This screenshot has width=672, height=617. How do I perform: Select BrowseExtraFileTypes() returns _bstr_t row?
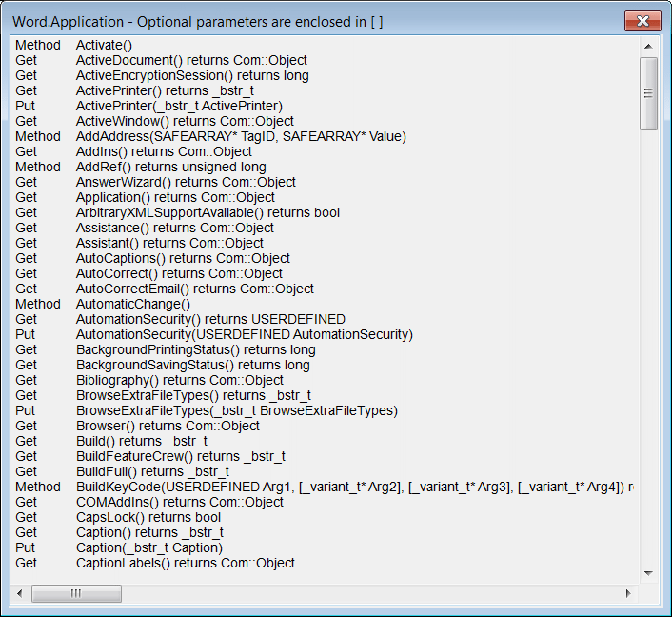325,395
